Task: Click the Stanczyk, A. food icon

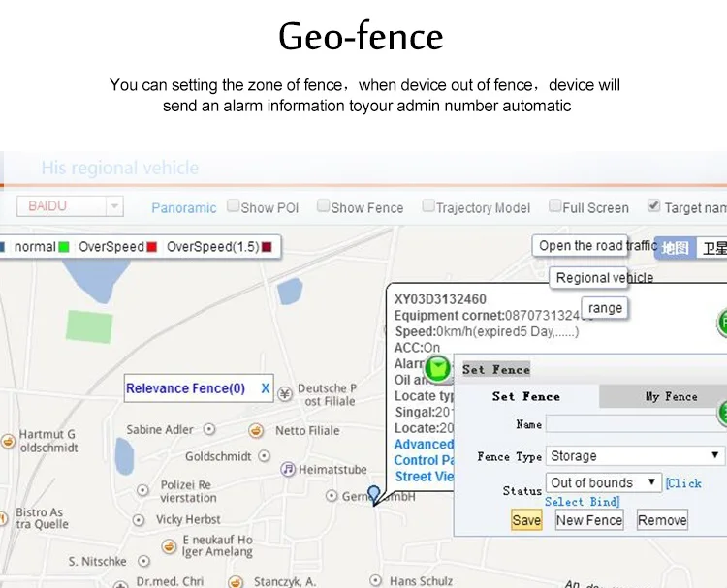Action: (x=236, y=582)
